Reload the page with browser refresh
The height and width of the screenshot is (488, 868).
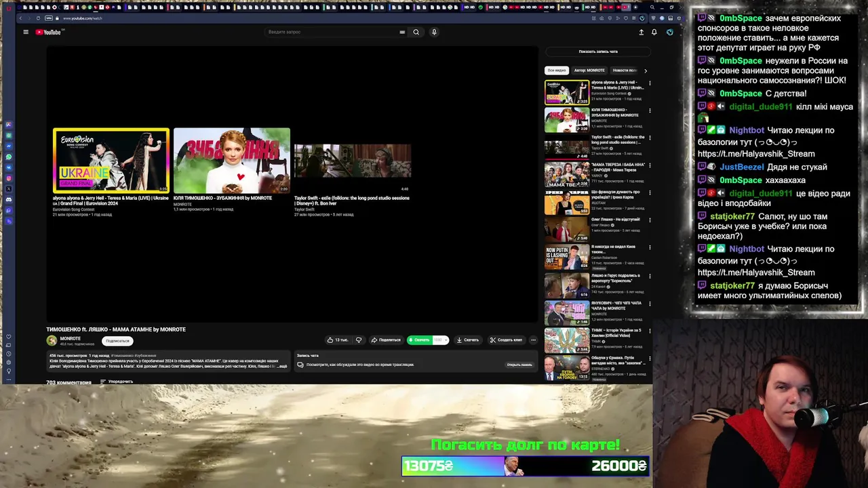38,18
